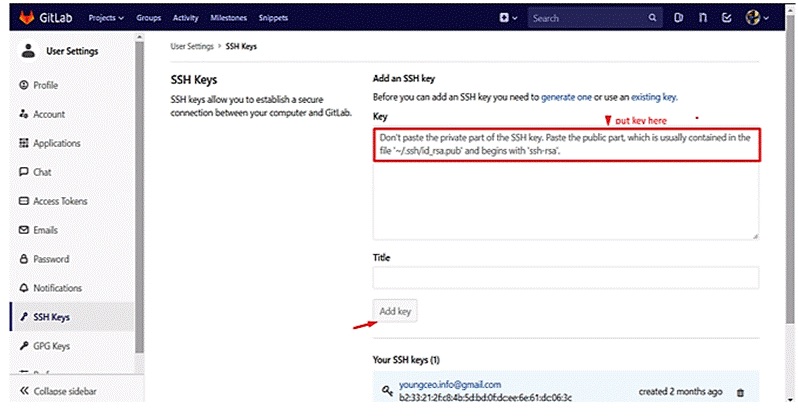The width and height of the screenshot is (798, 418).
Task: Click the User Settings sidebar heading
Action: (x=72, y=51)
